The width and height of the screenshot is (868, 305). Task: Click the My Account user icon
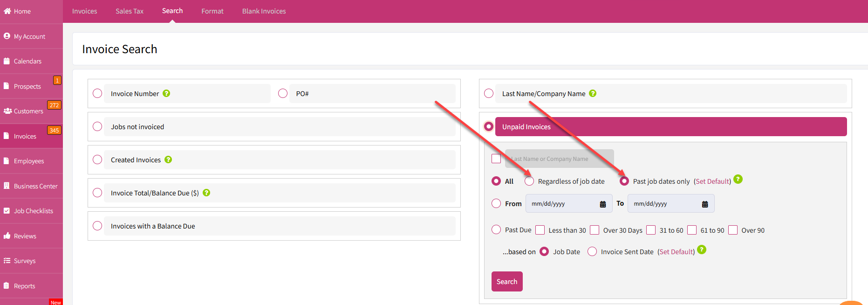(7, 36)
